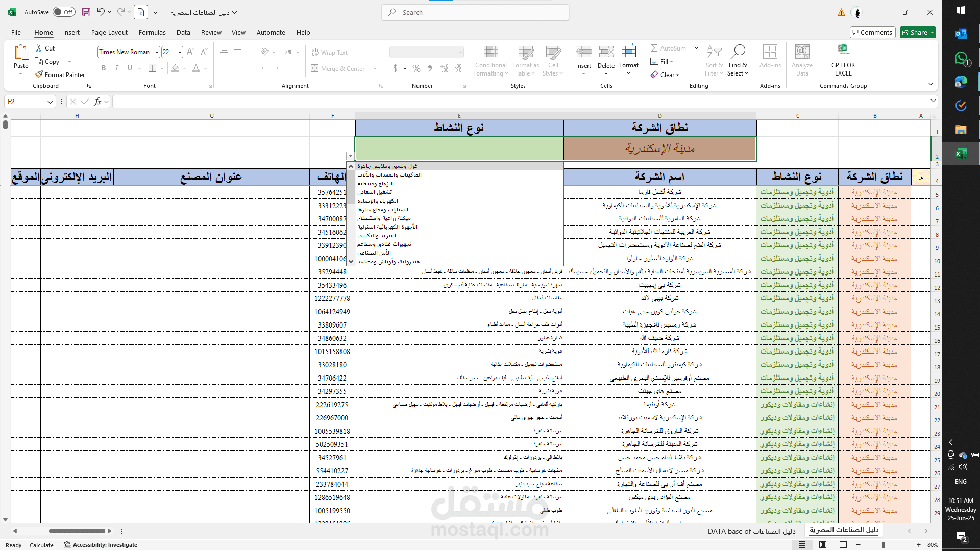Viewport: 980px width, 551px height.
Task: Click the Undo arrow icon
Action: point(101,12)
